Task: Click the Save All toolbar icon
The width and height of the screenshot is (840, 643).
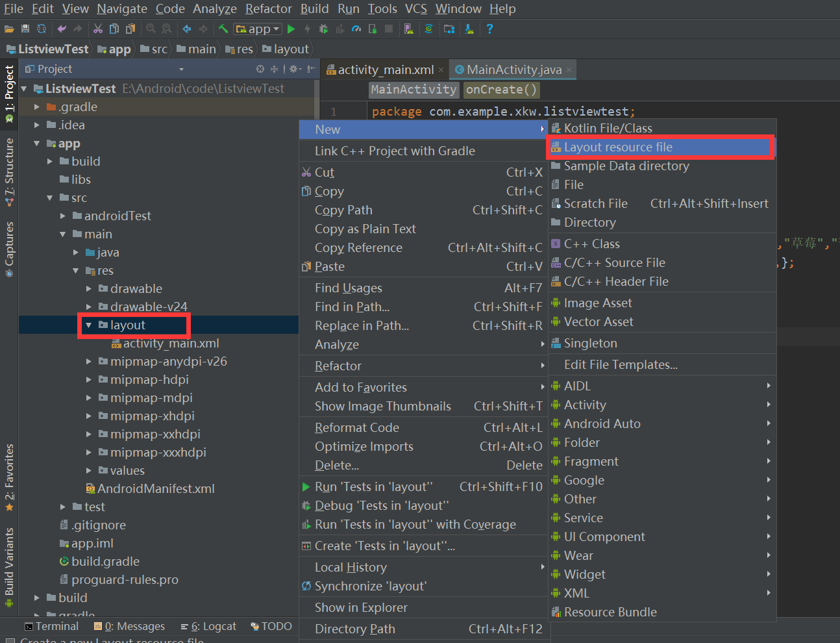Action: coord(25,29)
